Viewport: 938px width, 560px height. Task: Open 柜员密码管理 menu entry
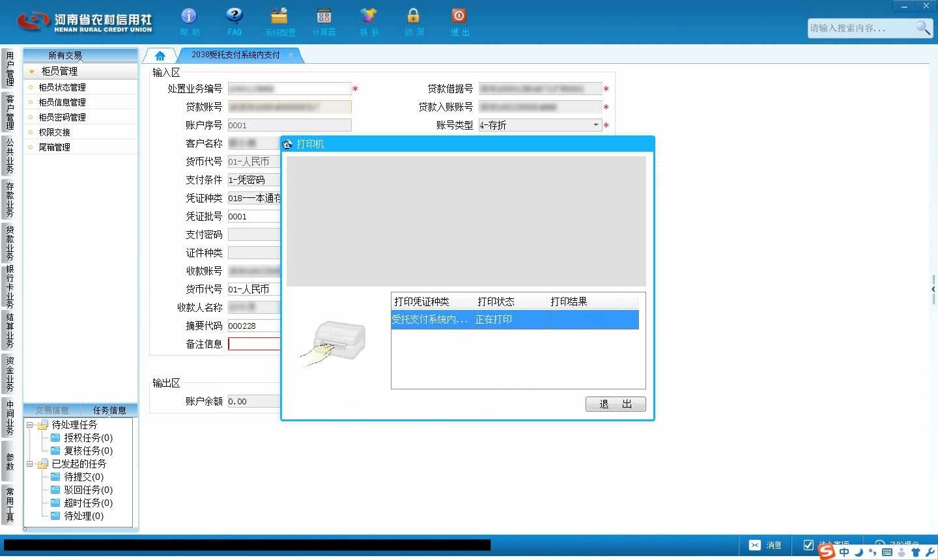62,117
